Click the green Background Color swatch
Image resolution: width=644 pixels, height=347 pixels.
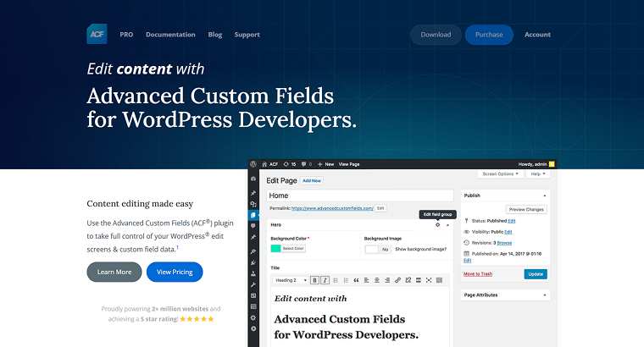pos(275,248)
